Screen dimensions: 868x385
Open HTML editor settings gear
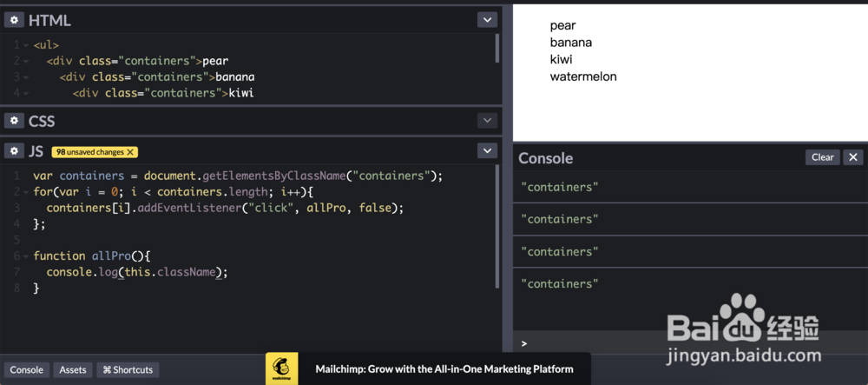click(15, 20)
